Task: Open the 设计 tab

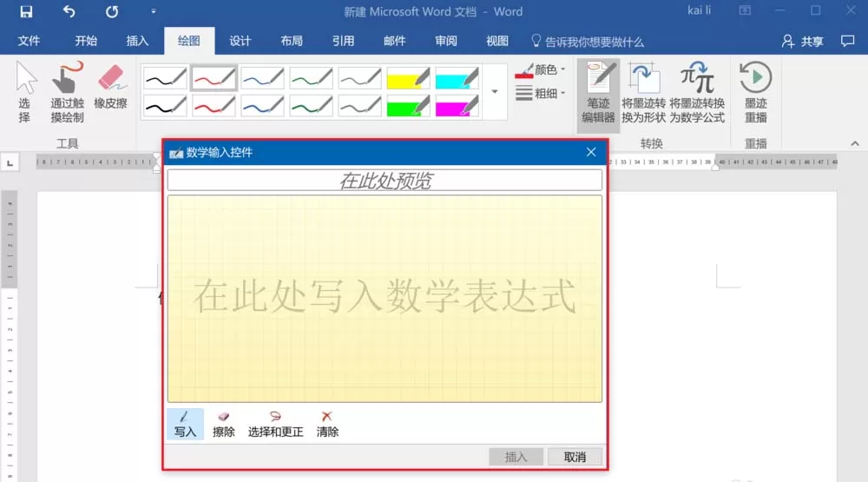Action: [x=240, y=41]
